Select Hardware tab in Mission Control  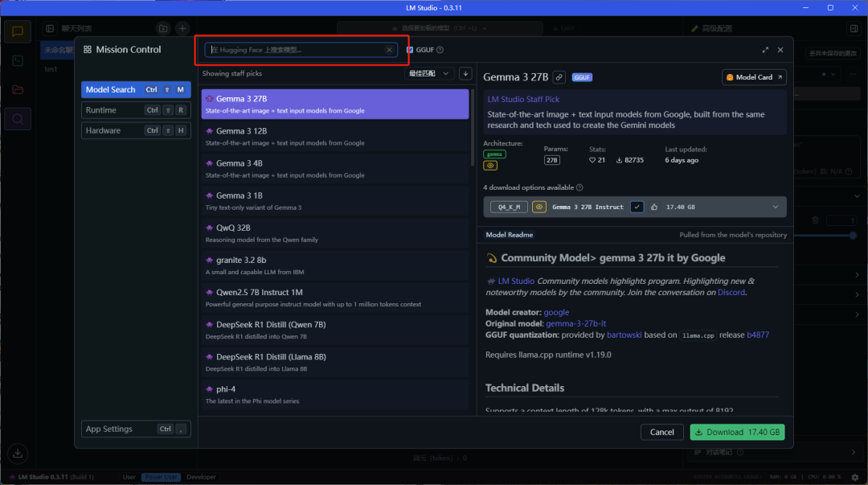[136, 131]
